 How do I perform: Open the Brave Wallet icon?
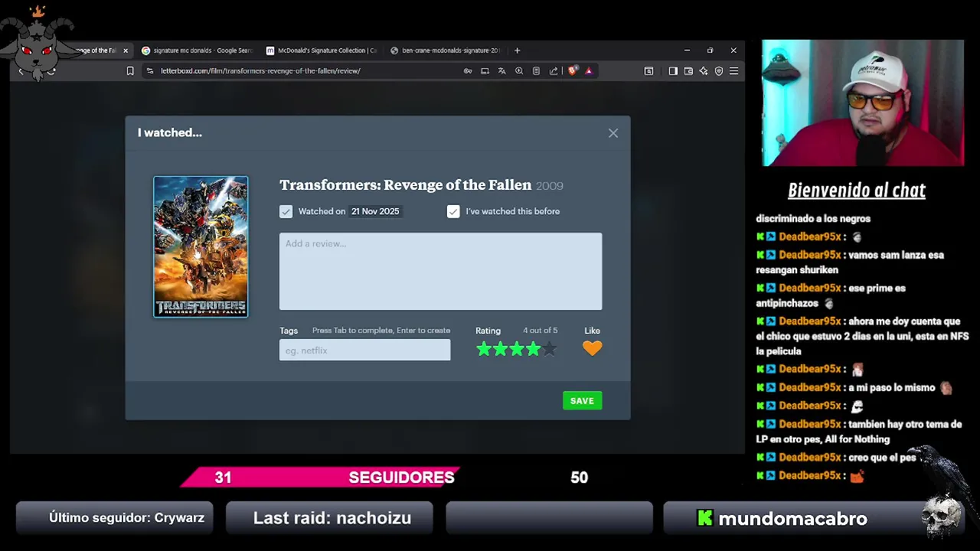pyautogui.click(x=688, y=71)
